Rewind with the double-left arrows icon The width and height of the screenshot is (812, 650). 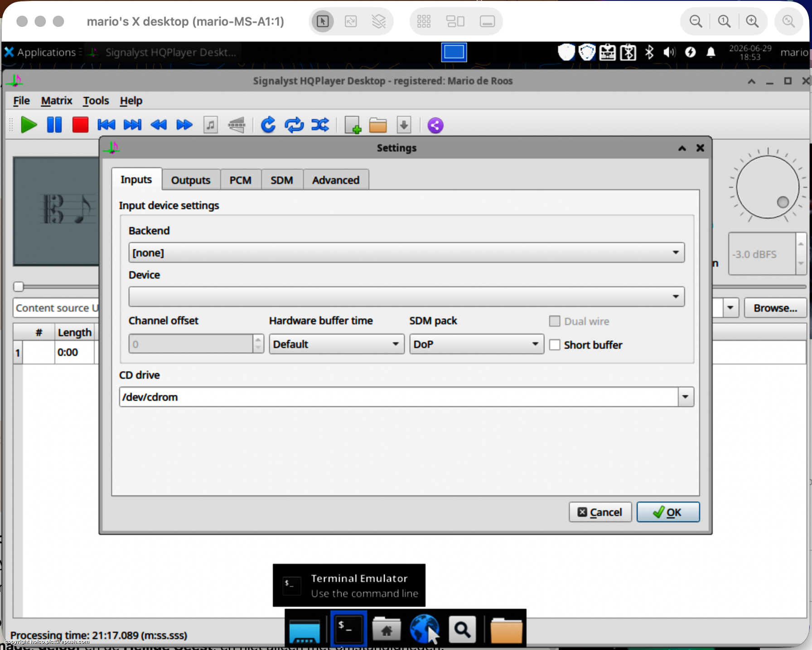[159, 125]
